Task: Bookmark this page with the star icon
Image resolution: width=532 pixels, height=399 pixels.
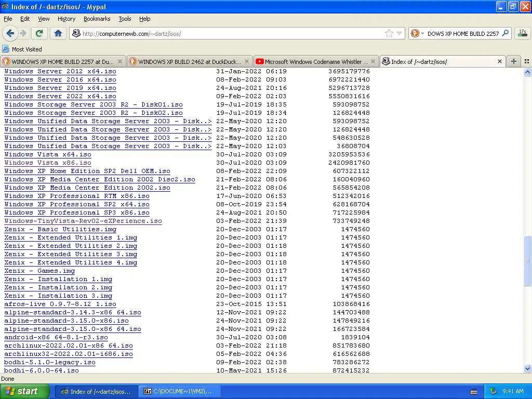Action: (x=389, y=33)
